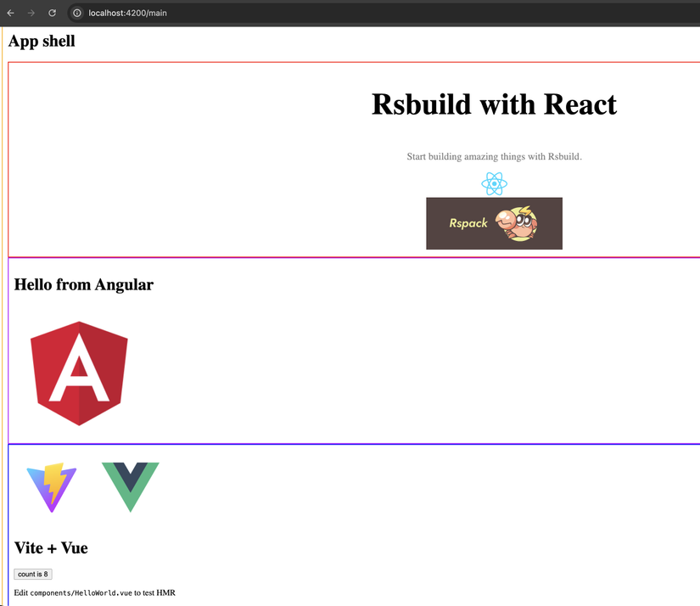
Task: Click the "Rsbuild with React" heading
Action: point(494,104)
